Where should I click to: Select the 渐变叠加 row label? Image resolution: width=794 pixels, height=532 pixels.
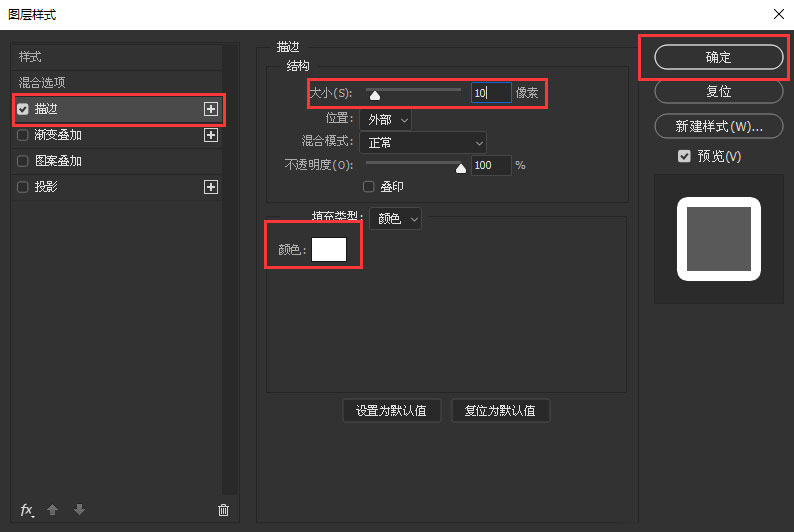(x=58, y=135)
